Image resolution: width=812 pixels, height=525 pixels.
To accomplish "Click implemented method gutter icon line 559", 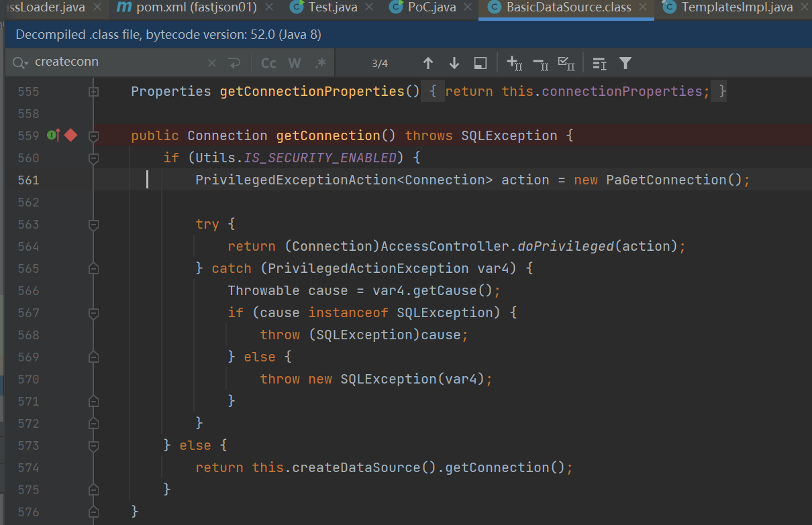I will pos(54,135).
